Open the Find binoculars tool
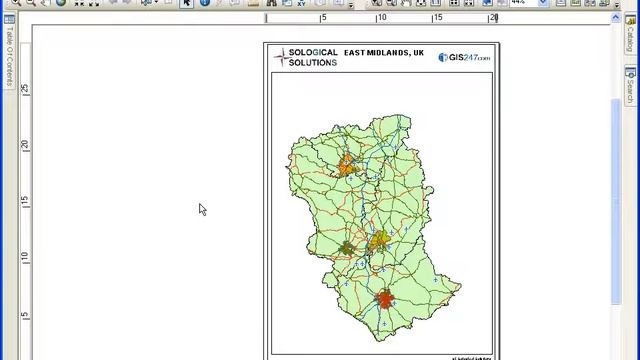The image size is (640, 360). (x=271, y=2)
